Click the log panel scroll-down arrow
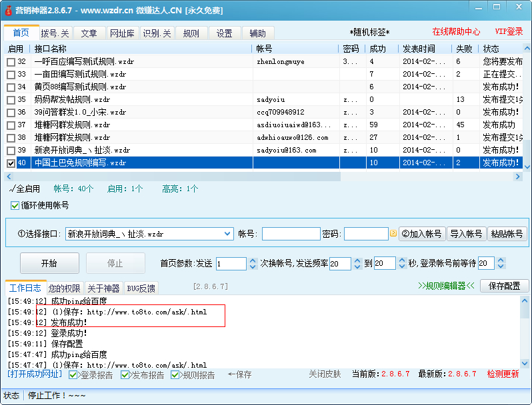The image size is (532, 405). [526, 362]
